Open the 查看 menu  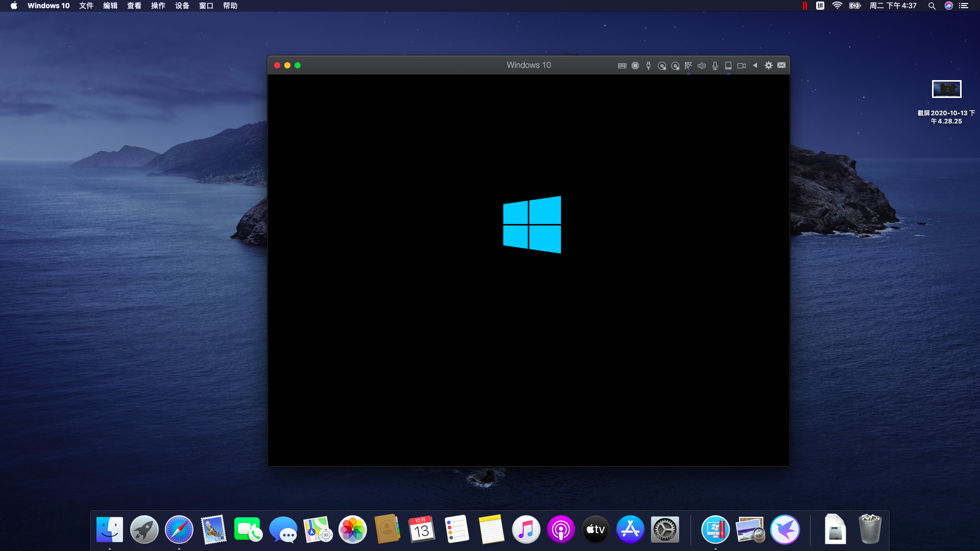pyautogui.click(x=134, y=6)
